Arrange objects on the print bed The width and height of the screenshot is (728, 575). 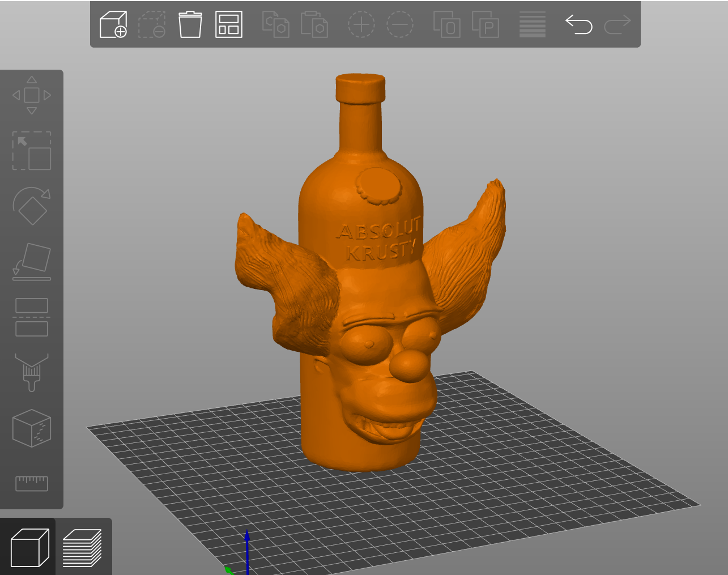[229, 24]
